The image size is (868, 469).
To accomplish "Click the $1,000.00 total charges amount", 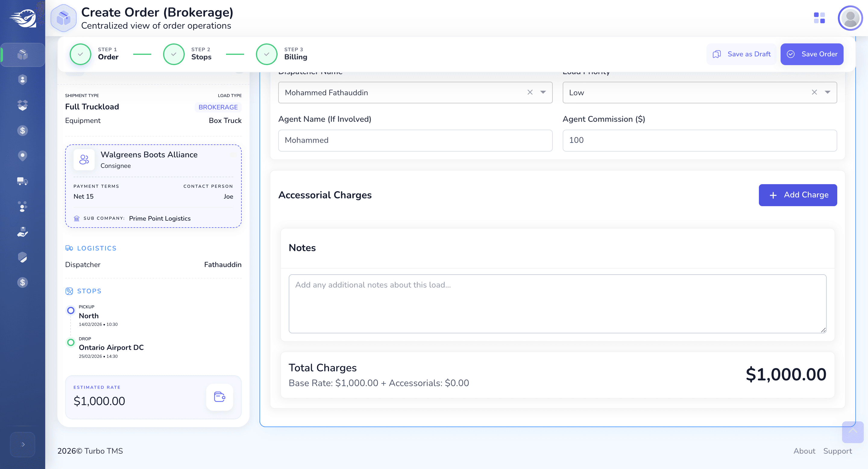I will coord(786,374).
